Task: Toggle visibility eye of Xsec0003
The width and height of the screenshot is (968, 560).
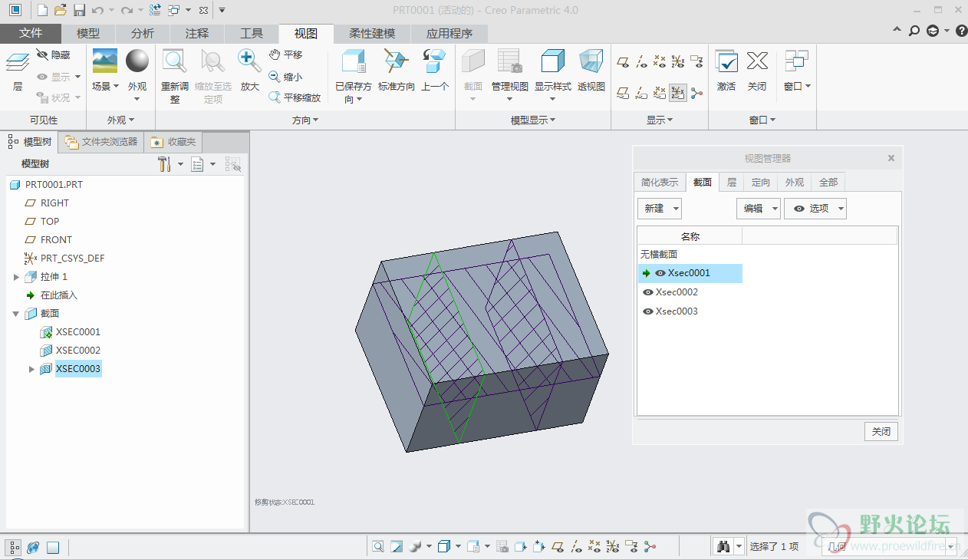Action: point(648,311)
